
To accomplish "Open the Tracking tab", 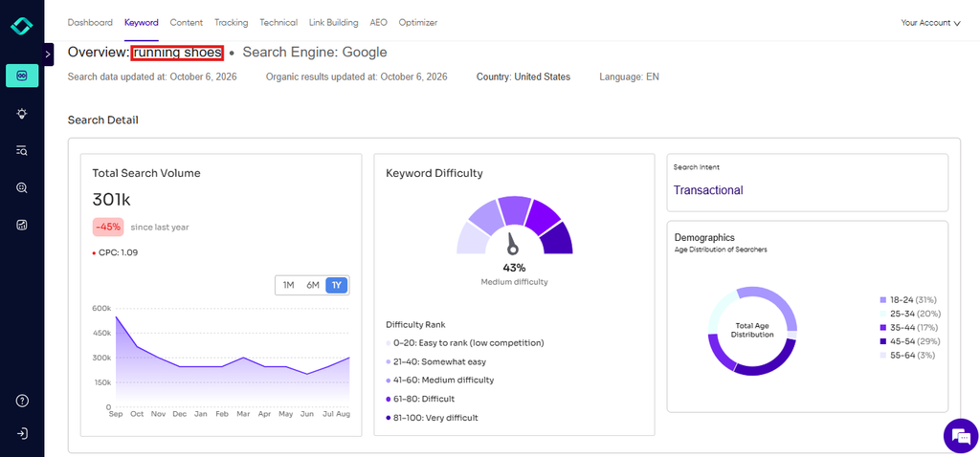I will click(232, 23).
